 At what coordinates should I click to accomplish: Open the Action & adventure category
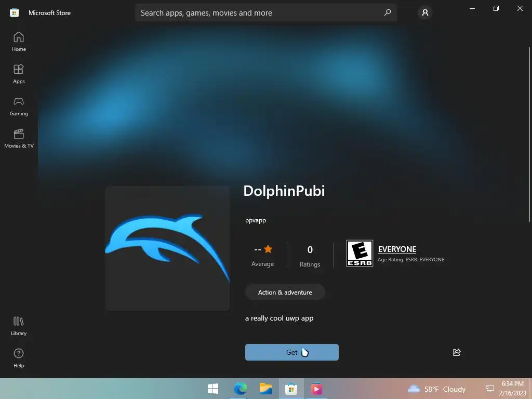pos(285,292)
